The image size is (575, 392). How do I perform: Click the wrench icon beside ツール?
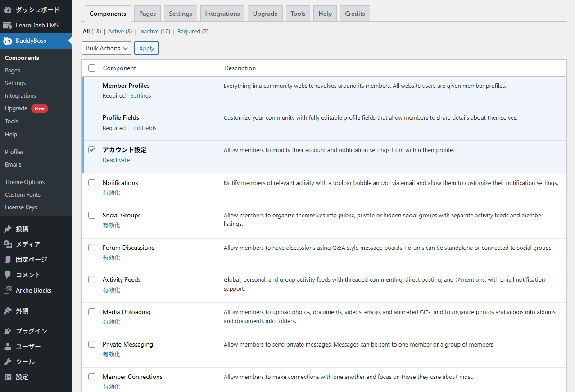click(x=8, y=362)
